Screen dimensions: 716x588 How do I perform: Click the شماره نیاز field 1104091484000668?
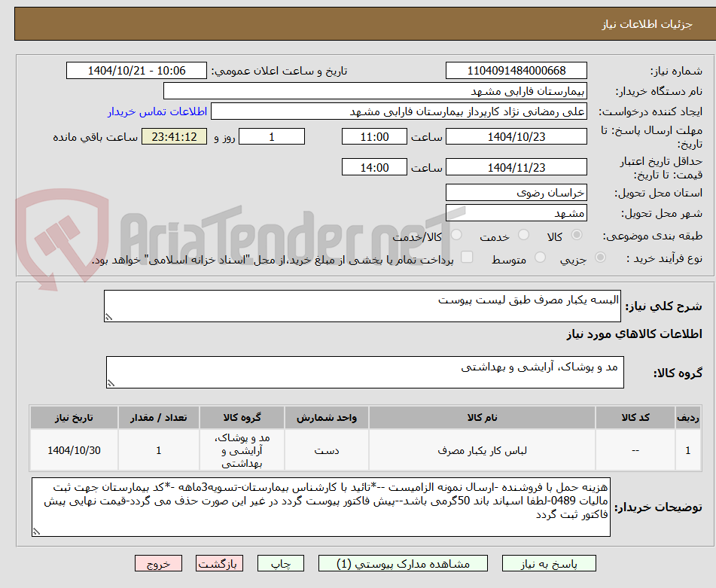(x=516, y=71)
